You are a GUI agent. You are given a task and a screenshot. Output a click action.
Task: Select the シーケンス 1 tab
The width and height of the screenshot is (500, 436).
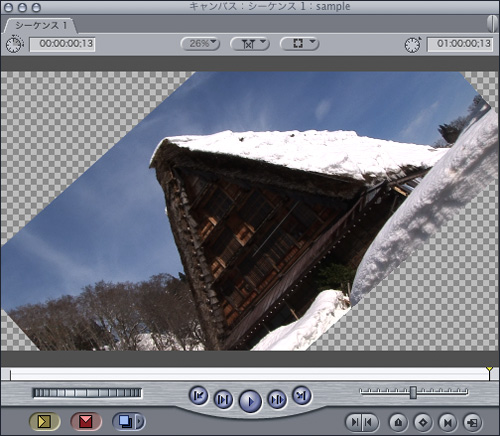point(40,26)
